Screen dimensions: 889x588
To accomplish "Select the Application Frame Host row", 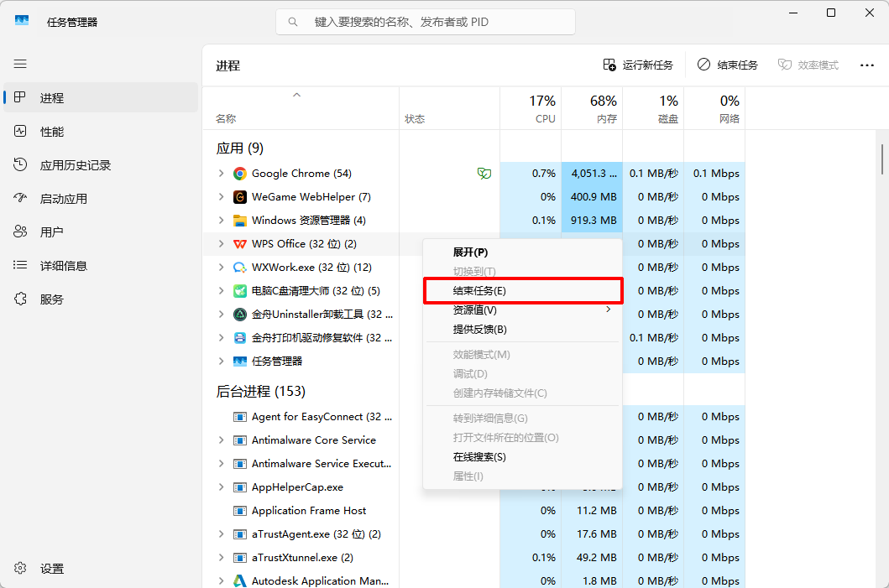I will 474,510.
